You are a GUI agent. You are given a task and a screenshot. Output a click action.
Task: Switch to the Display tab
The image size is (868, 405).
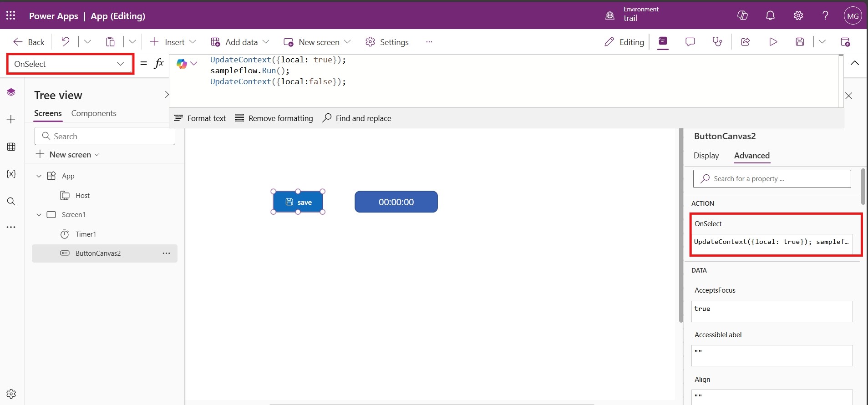pos(706,156)
